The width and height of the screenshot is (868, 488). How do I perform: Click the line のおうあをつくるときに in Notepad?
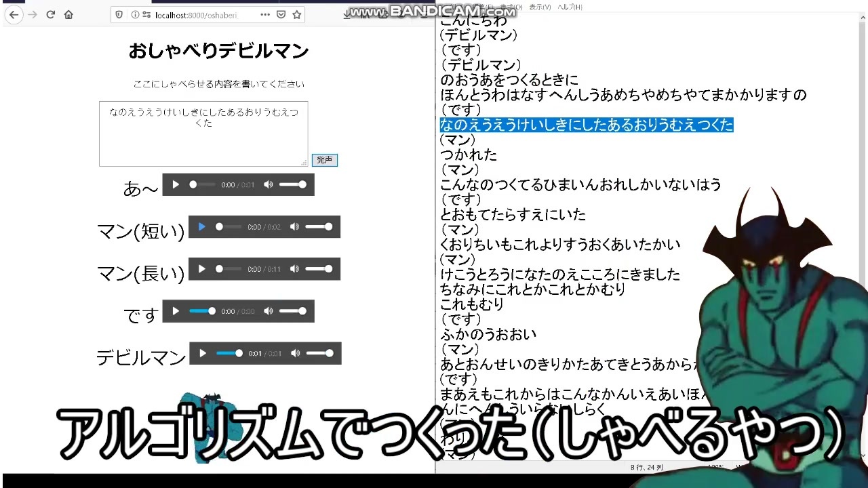tap(509, 80)
